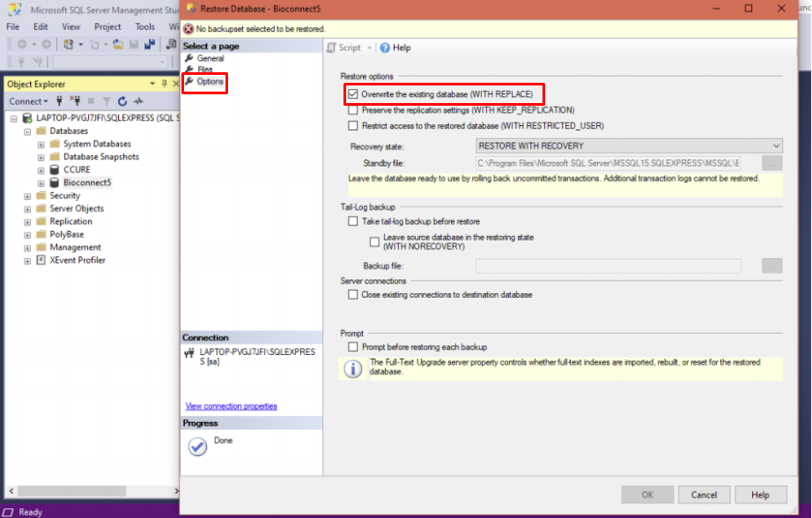Open the Edit menu
Screen dimensions: 812x518
tap(41, 26)
